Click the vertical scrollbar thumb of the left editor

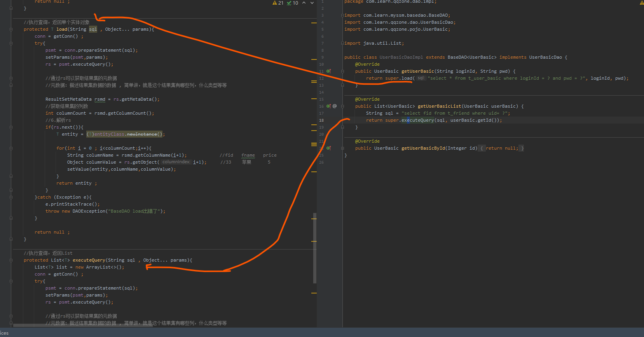coord(314,248)
